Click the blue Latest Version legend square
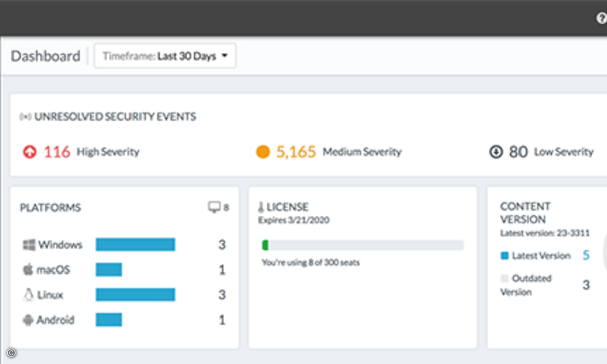 tap(504, 256)
